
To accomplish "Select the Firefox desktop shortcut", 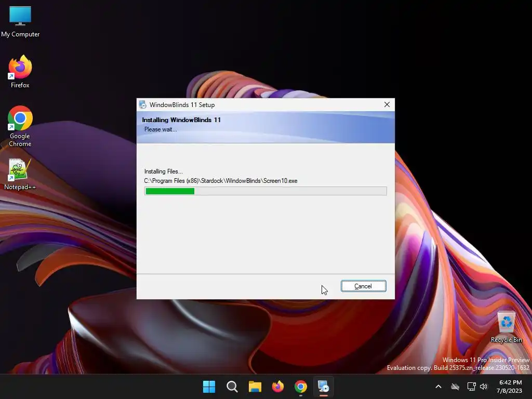I will pos(20,72).
